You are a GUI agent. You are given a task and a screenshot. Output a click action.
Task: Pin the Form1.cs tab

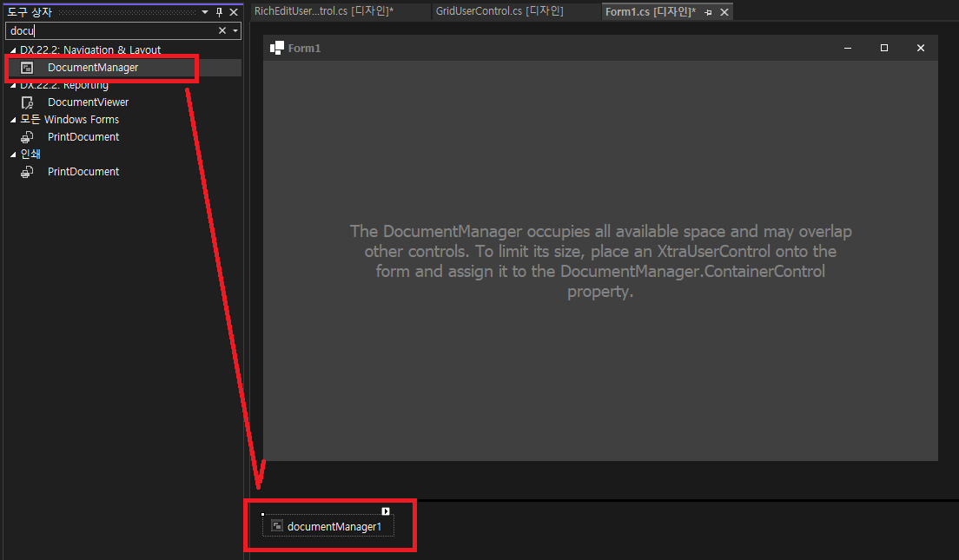(x=708, y=12)
